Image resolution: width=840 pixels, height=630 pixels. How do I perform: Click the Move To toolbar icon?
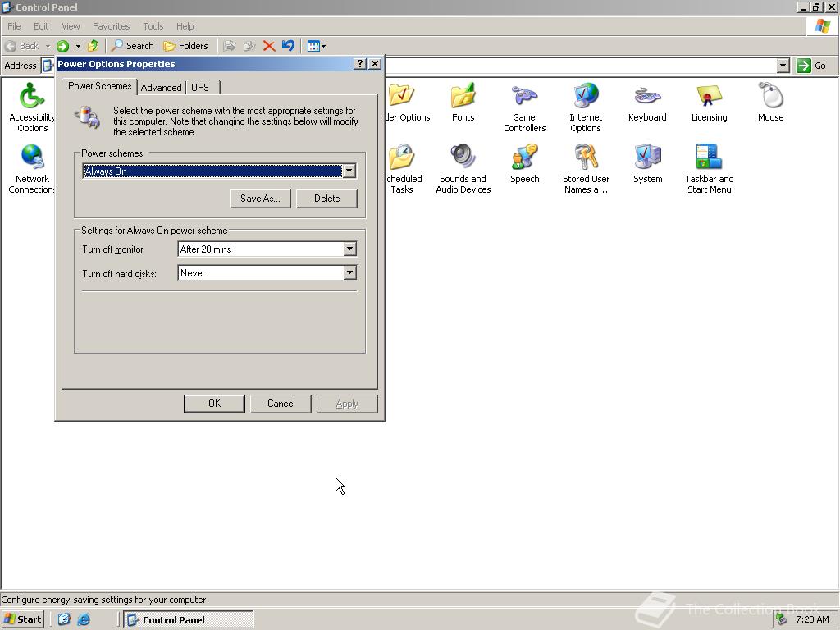pyautogui.click(x=230, y=46)
